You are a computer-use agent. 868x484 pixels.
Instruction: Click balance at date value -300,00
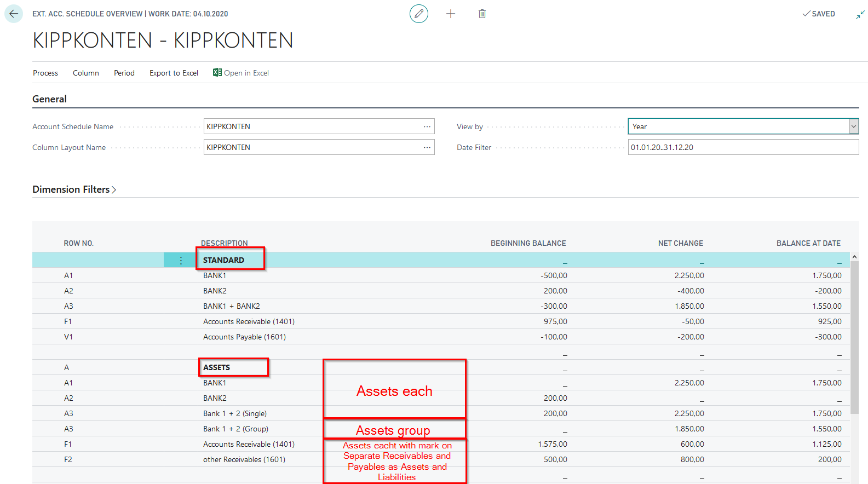coord(828,337)
